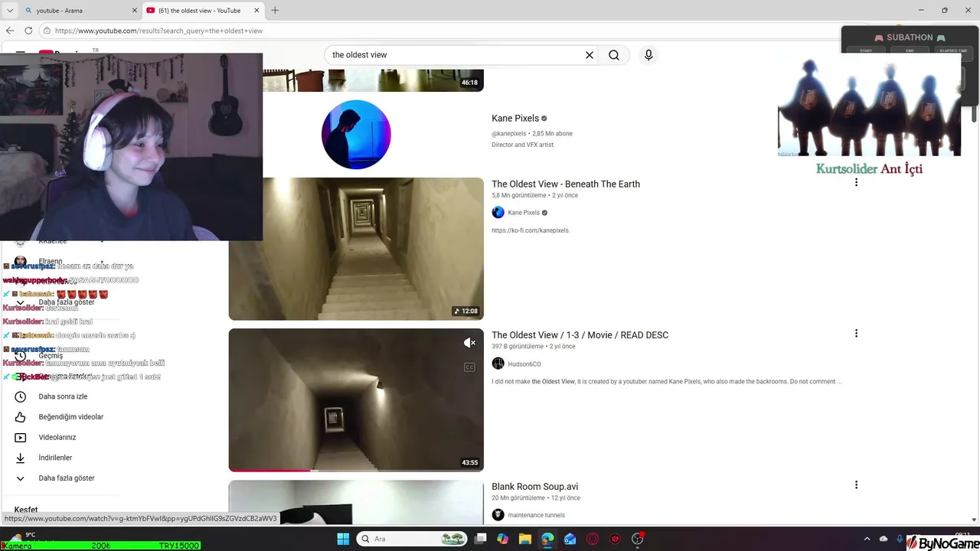The image size is (980, 551).
Task: Unmute the previewing The Oldest View movie
Action: 469,343
